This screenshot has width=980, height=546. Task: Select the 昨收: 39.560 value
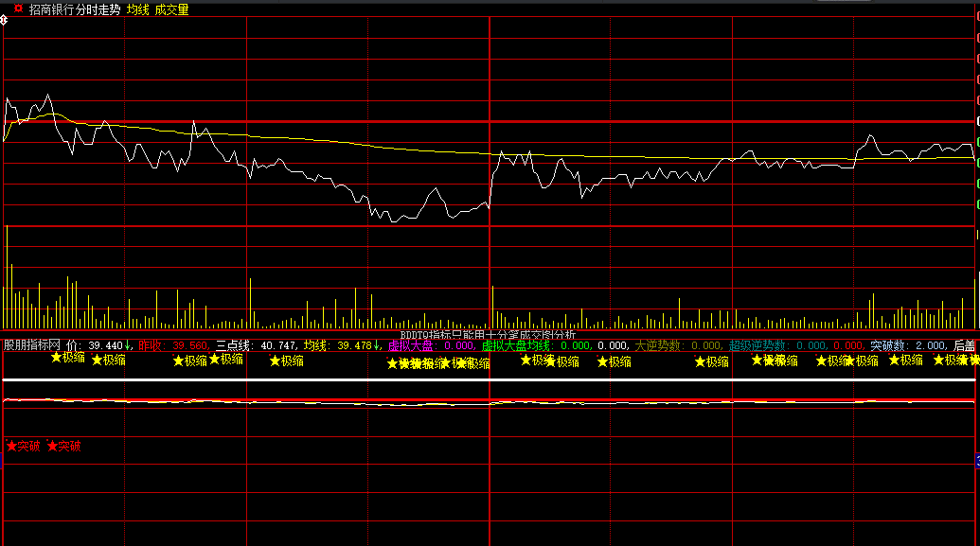click(x=172, y=345)
